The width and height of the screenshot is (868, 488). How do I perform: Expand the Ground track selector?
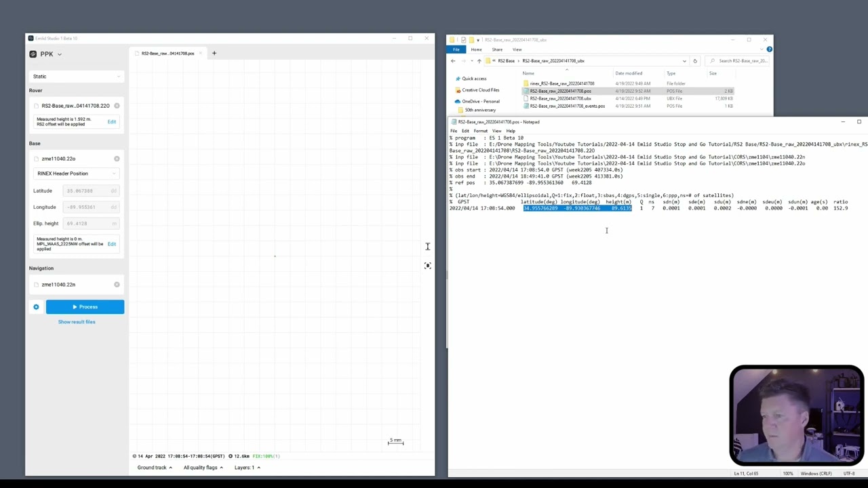pyautogui.click(x=155, y=468)
